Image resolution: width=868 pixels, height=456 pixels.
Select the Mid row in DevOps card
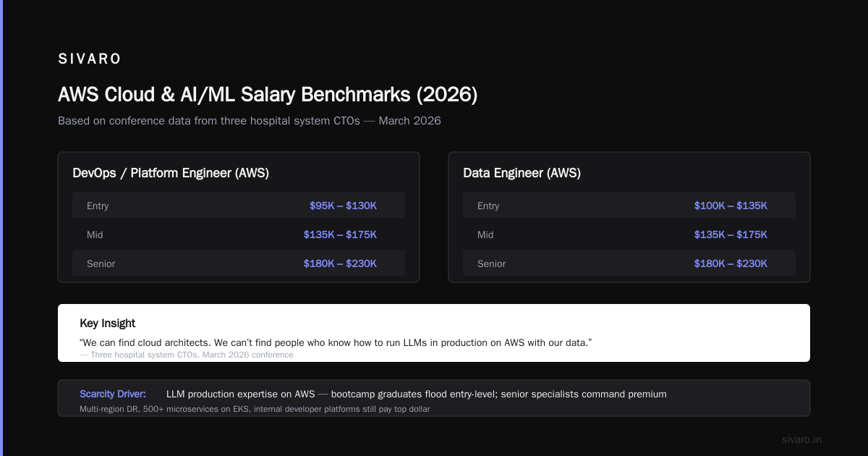(239, 235)
